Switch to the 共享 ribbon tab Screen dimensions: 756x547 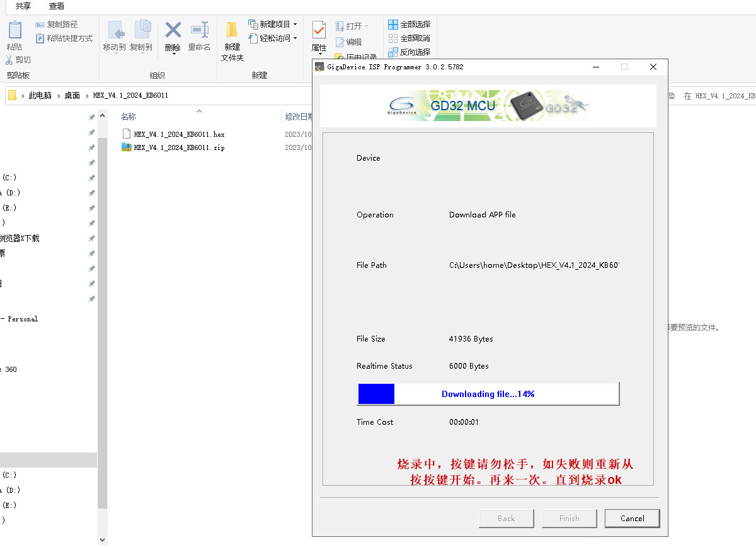(23, 6)
